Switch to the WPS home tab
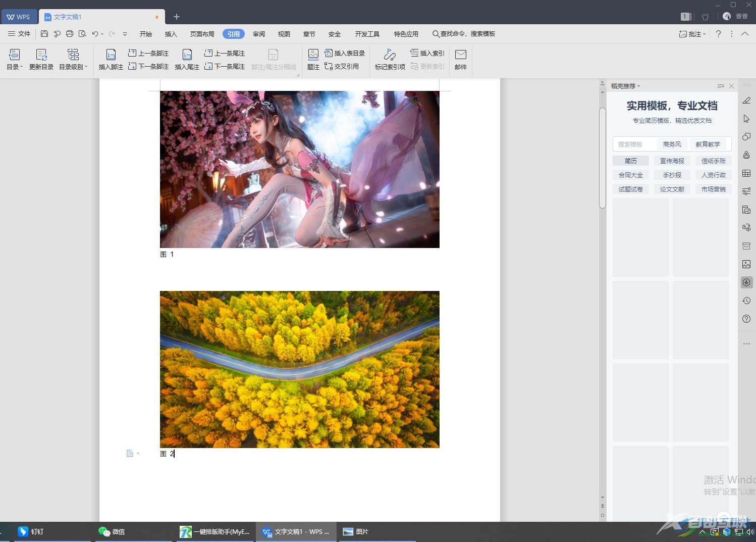This screenshot has height=542, width=756. (19, 17)
